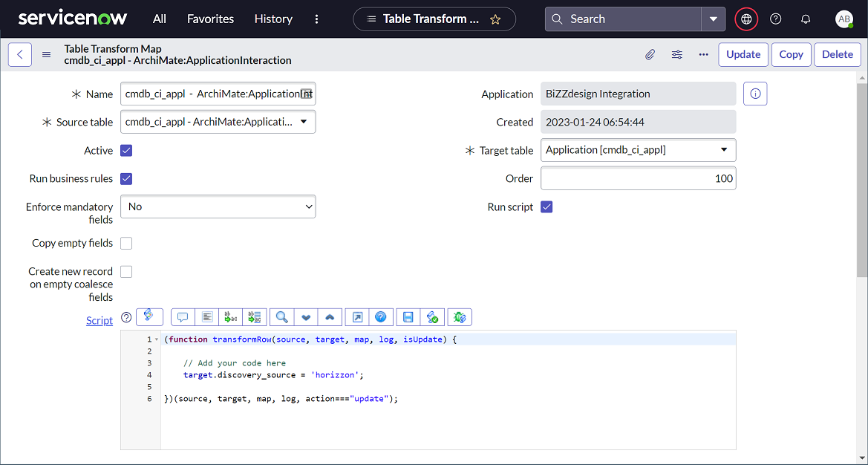Viewport: 868px width, 465px height.
Task: Click the globe icon in header
Action: pyautogui.click(x=746, y=19)
